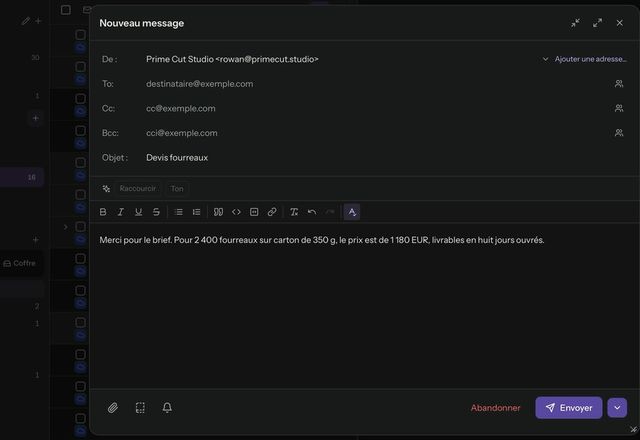The width and height of the screenshot is (640, 440).
Task: Send the message with Envoyer
Action: tap(569, 408)
